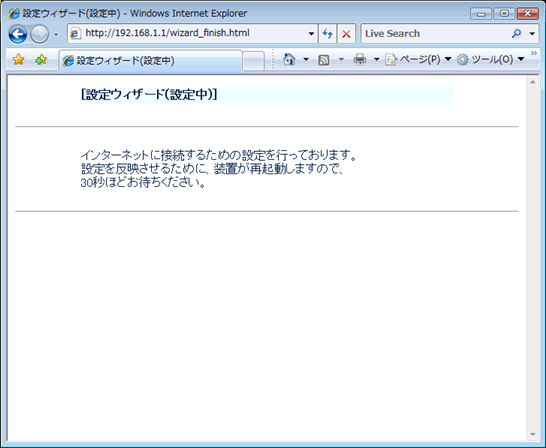Expand the search provider options dropdown
The image size is (546, 448).
pyautogui.click(x=532, y=34)
